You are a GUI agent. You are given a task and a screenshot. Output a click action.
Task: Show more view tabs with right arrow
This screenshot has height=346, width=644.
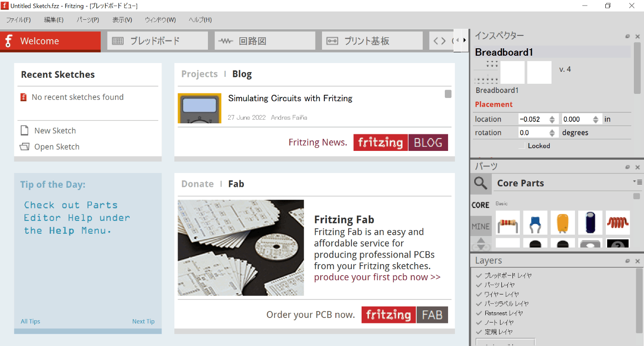point(465,40)
